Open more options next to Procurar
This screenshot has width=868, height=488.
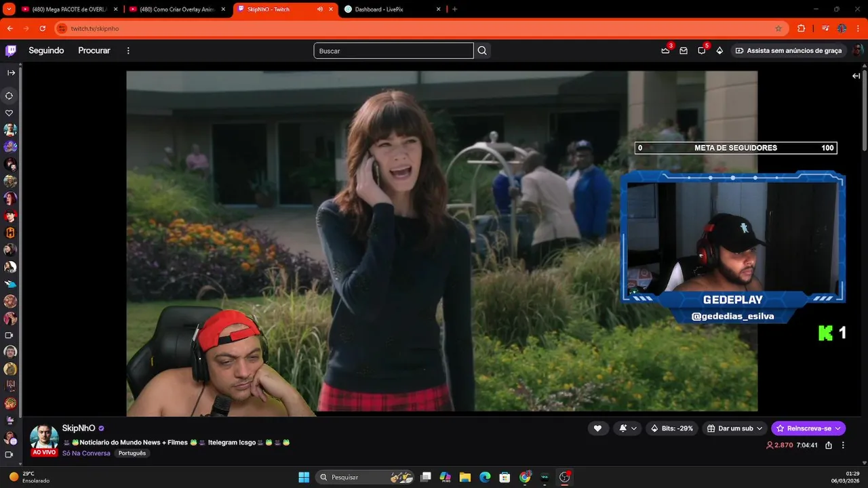coord(128,51)
